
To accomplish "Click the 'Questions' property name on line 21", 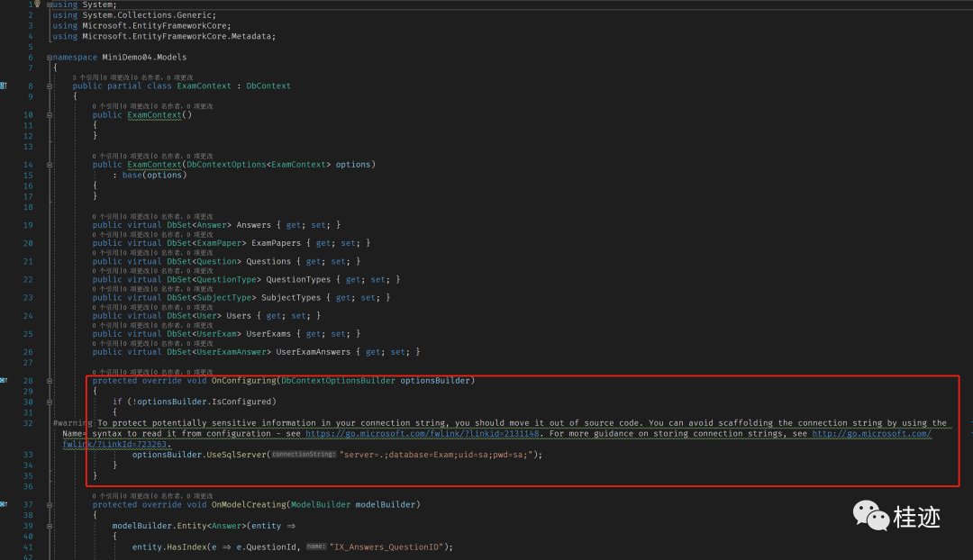I will (268, 261).
